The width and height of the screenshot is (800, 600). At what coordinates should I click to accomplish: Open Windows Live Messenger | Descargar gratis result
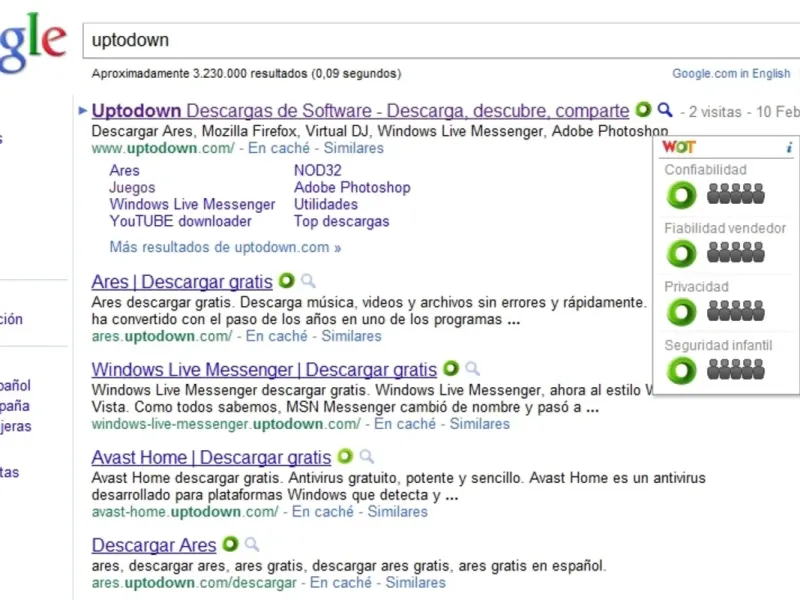point(264,369)
